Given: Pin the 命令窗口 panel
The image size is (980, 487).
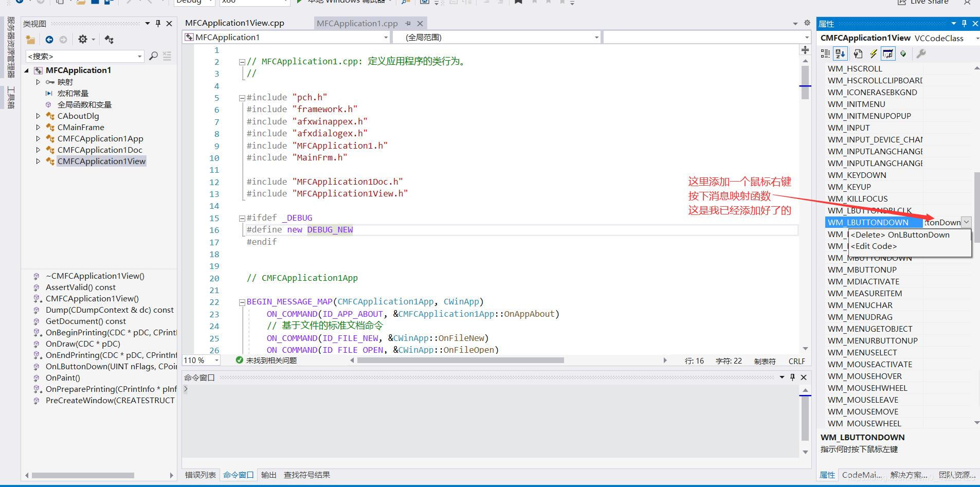Looking at the screenshot, I should [792, 377].
